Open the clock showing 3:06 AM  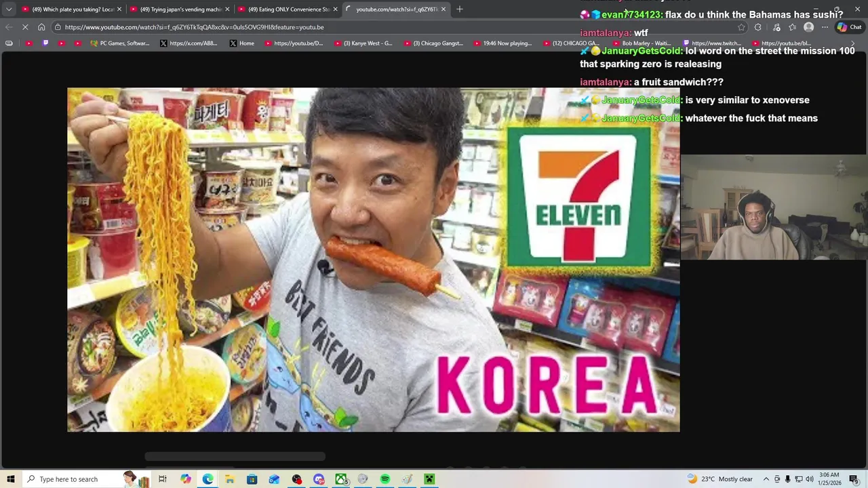[829, 479]
